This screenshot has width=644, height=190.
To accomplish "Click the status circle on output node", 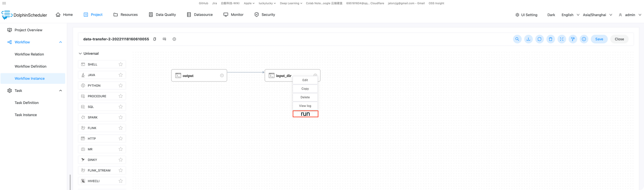I will [x=222, y=76].
